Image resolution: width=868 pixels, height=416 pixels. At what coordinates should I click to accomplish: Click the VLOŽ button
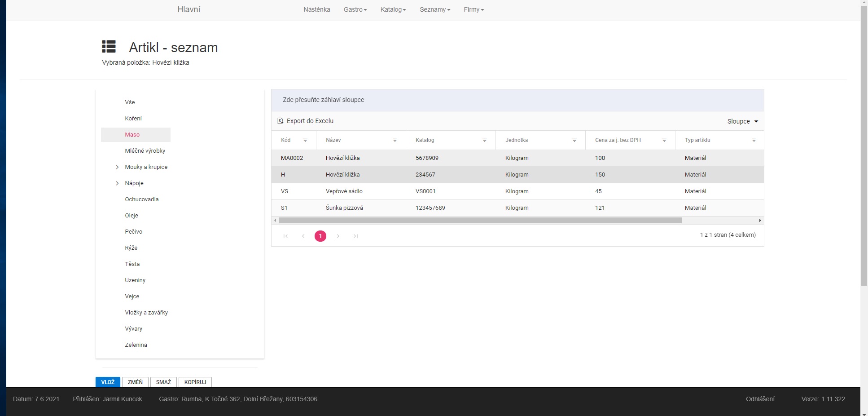pos(108,382)
